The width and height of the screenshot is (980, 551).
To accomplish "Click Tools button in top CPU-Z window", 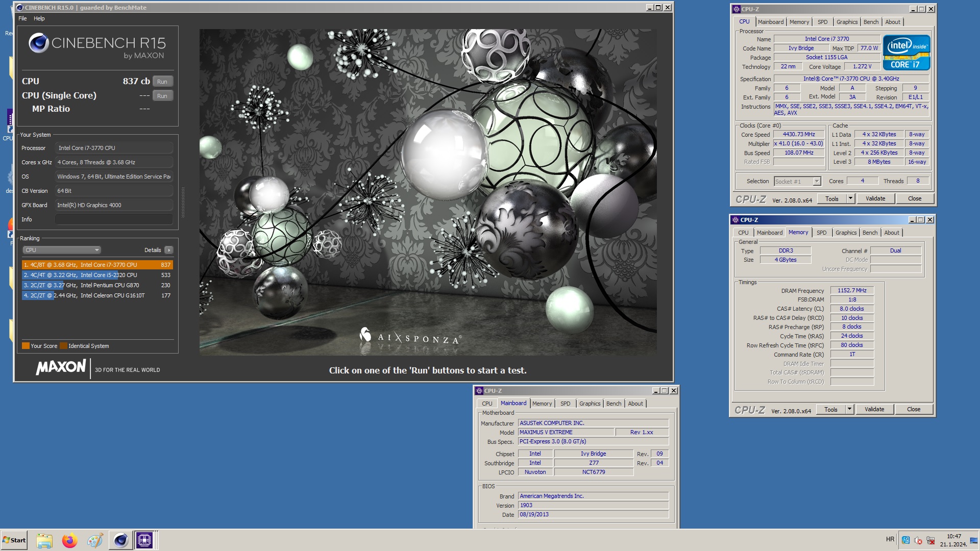I will (x=831, y=199).
